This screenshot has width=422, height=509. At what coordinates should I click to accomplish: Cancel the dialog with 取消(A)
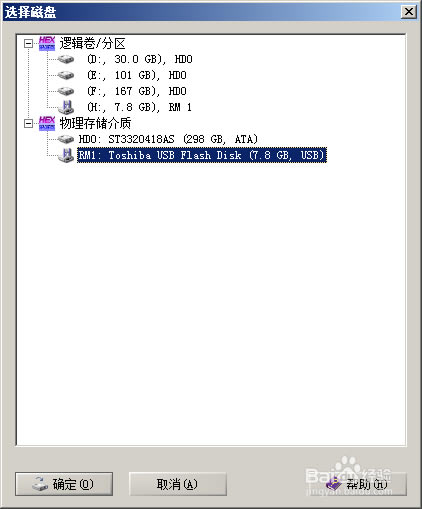pos(177,484)
